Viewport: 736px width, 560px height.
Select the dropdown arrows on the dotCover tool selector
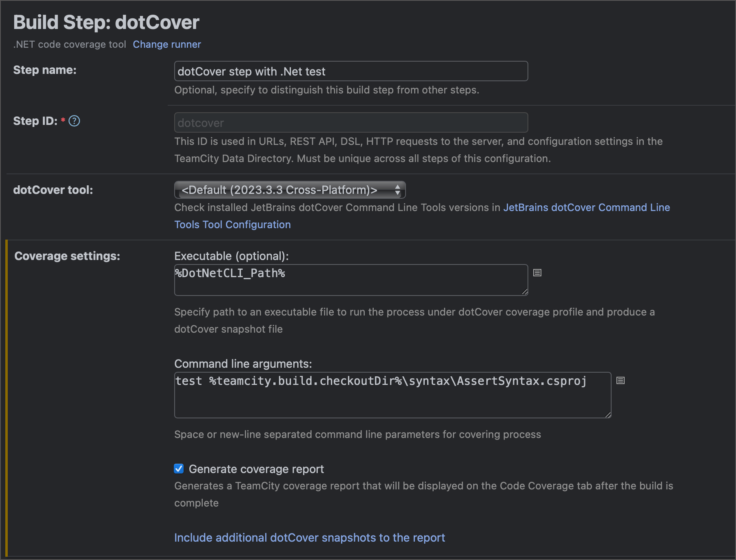(398, 190)
